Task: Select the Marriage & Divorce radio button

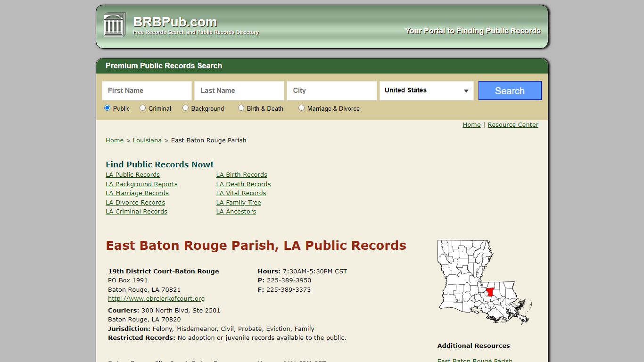Action: (301, 108)
